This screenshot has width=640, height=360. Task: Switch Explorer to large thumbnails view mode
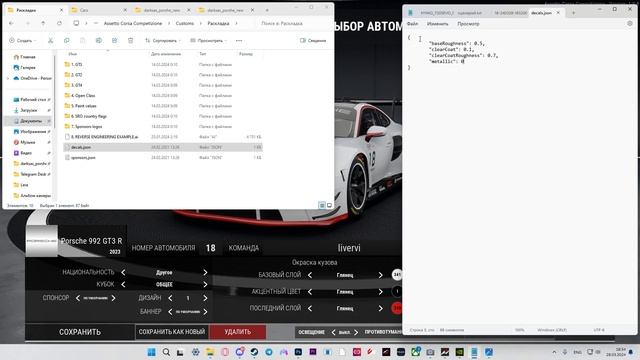pos(329,205)
